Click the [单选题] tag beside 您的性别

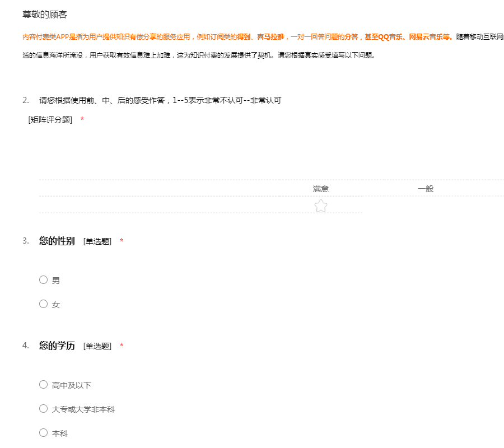point(97,241)
